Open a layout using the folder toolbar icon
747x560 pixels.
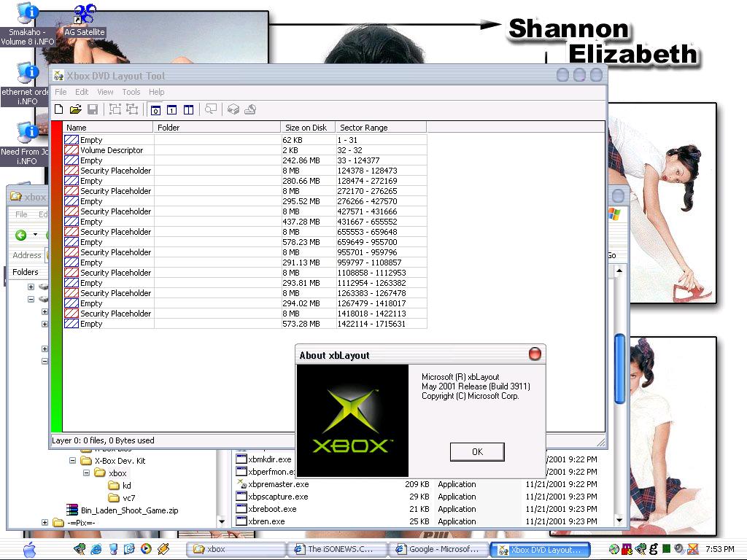tap(75, 109)
